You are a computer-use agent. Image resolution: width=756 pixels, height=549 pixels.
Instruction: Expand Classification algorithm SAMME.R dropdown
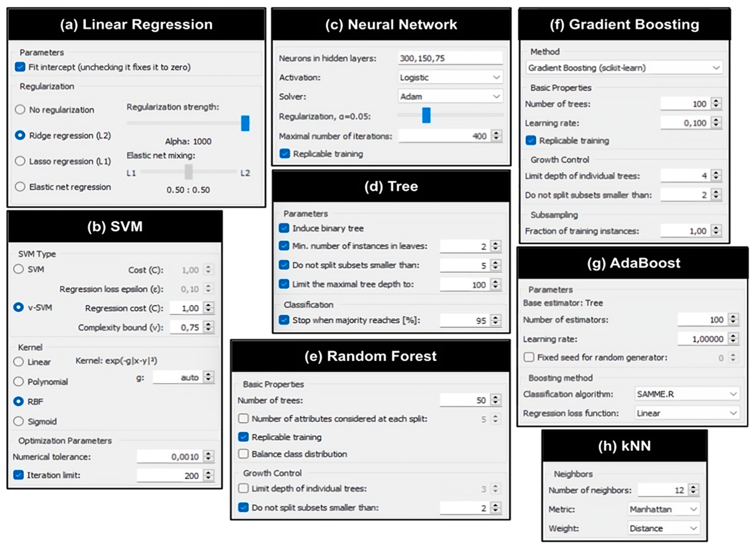pyautogui.click(x=687, y=394)
